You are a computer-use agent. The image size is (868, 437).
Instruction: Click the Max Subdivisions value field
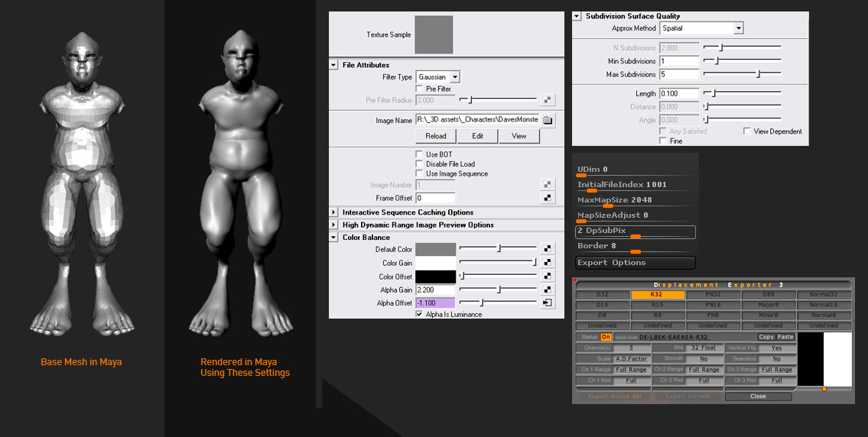(x=679, y=74)
